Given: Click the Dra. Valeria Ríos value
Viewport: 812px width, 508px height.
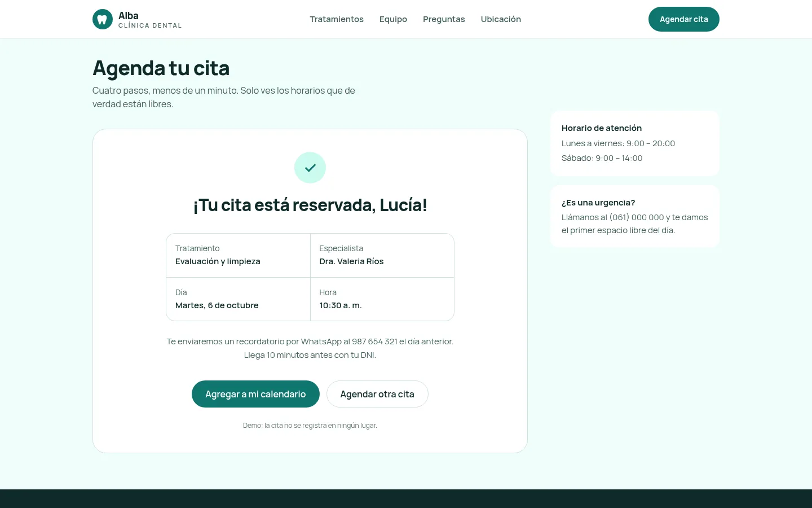Looking at the screenshot, I should point(351,261).
